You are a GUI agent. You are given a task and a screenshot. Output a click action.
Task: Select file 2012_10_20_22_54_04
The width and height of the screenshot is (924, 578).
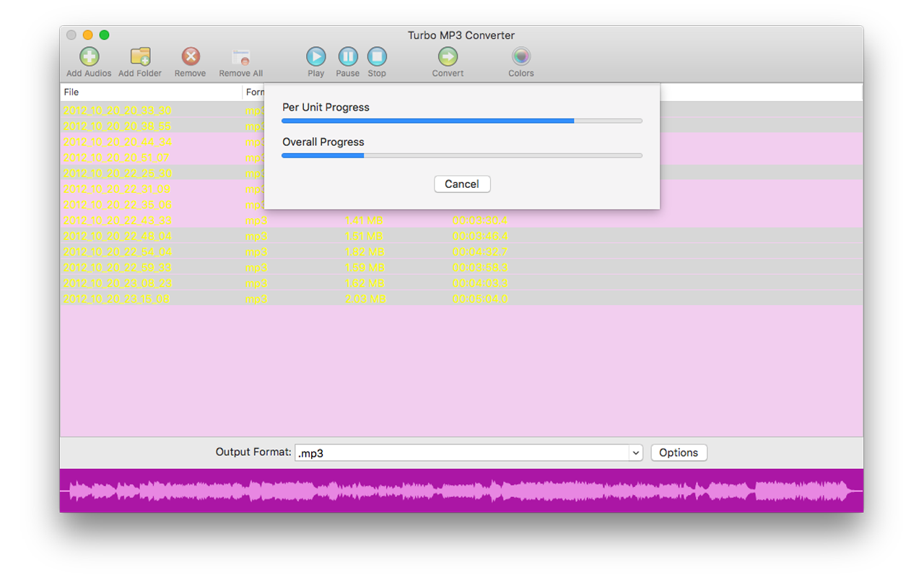[x=118, y=251]
